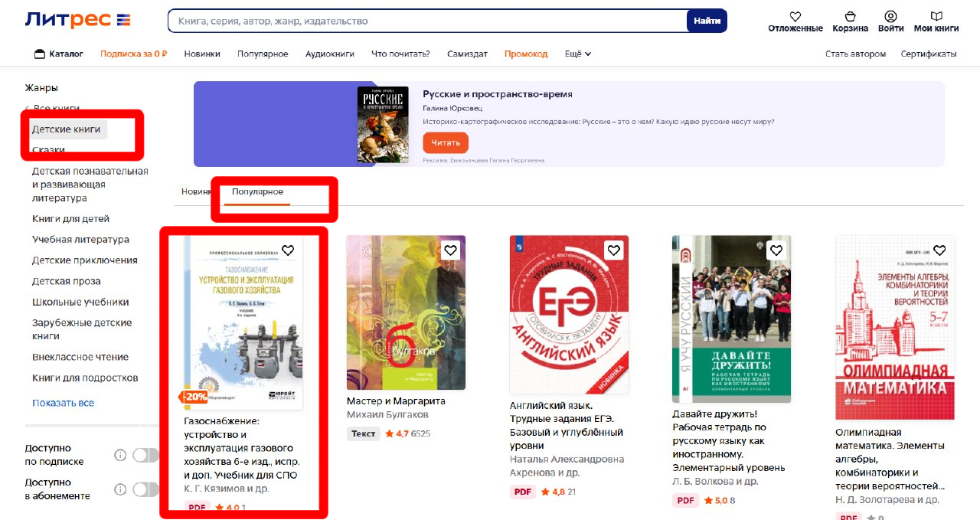Select Детская познавательная и развивающая литература genre
980x520 pixels.
[90, 185]
